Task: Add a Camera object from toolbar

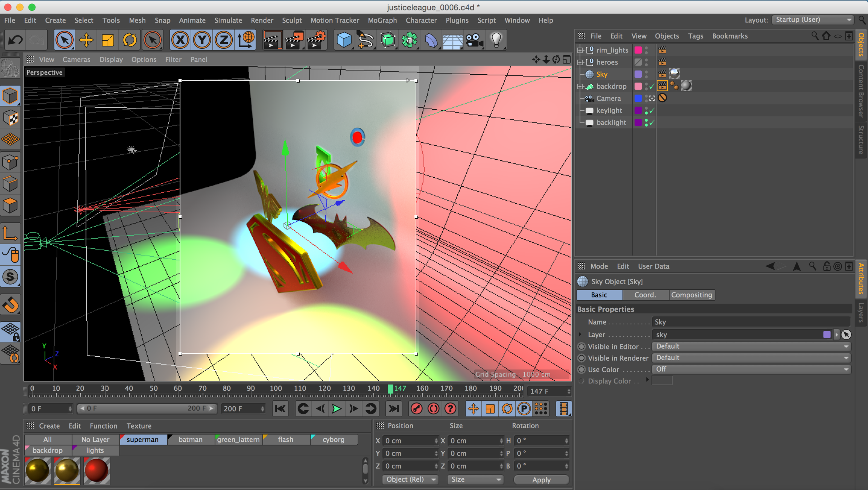Action: pyautogui.click(x=474, y=40)
